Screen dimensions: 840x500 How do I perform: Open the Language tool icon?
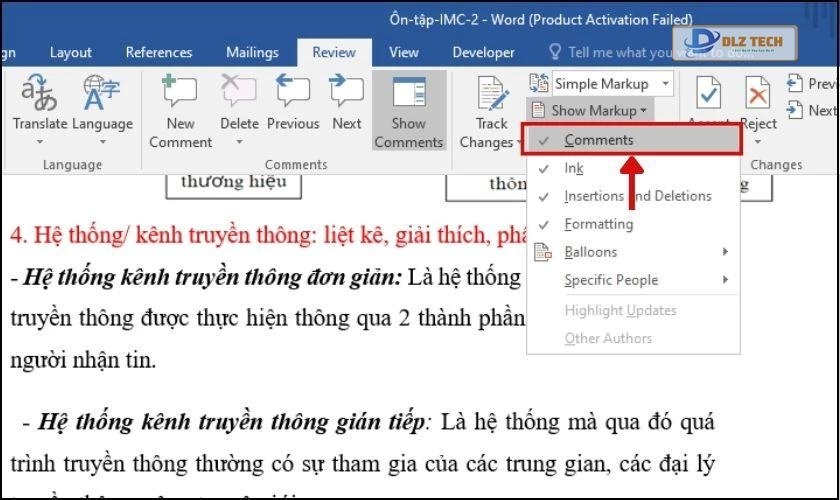pyautogui.click(x=102, y=96)
